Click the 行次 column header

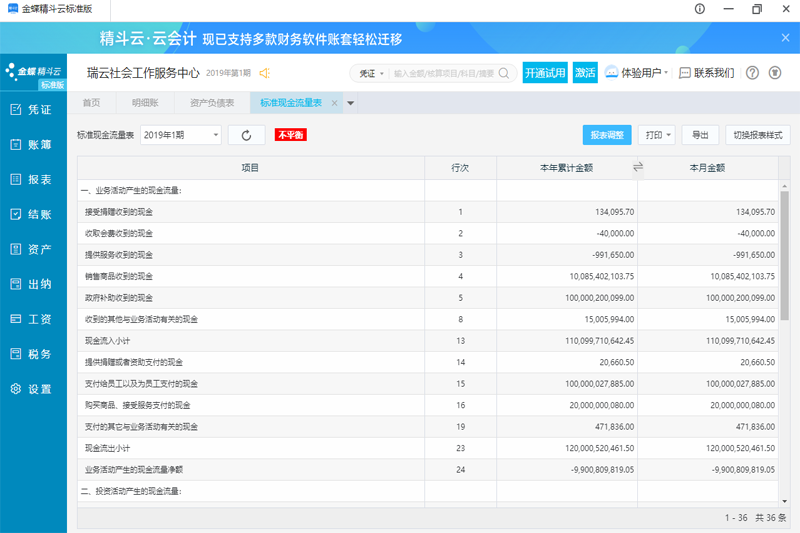(460, 168)
